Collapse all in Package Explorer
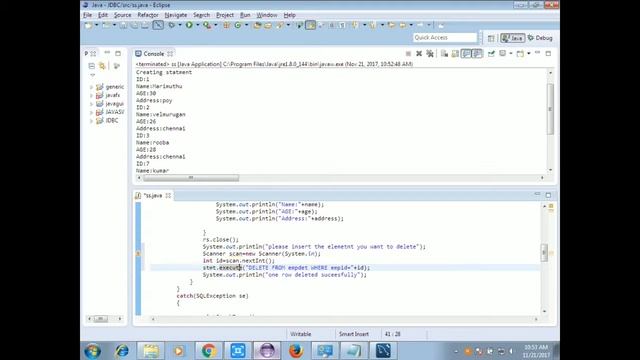640x360 pixels. [x=92, y=66]
